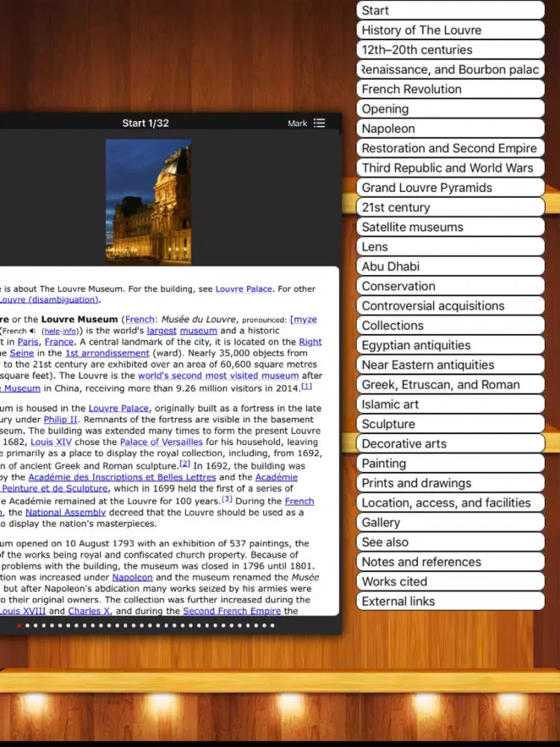
Task: Select the Collections section
Action: (450, 326)
